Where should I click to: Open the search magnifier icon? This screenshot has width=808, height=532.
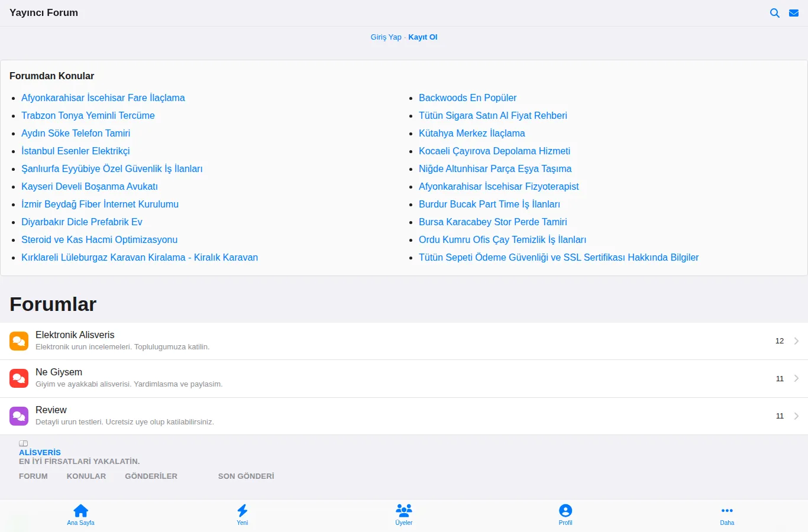point(774,13)
